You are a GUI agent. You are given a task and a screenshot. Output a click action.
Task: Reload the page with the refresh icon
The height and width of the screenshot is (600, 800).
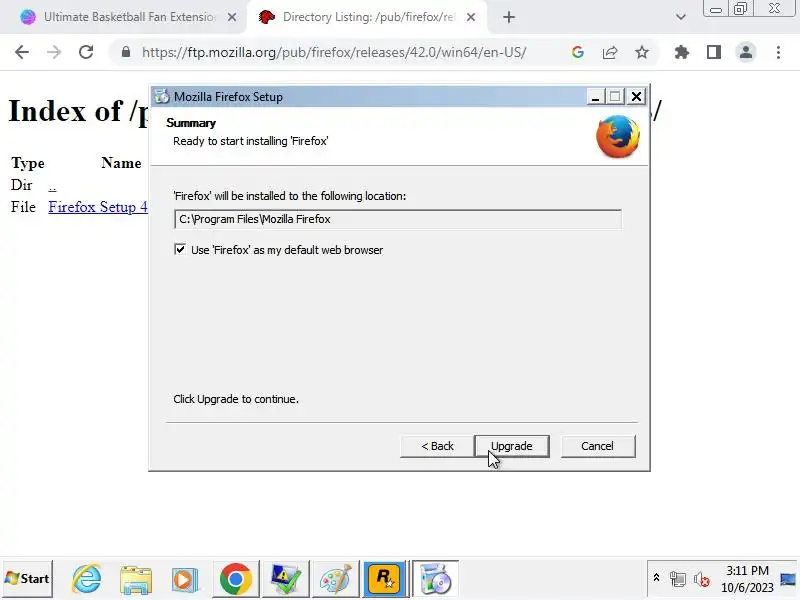pyautogui.click(x=86, y=52)
